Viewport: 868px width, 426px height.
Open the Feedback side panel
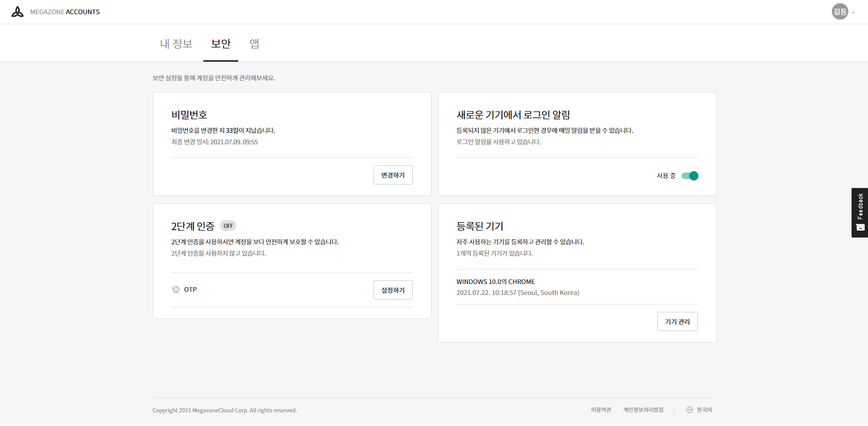(x=860, y=206)
